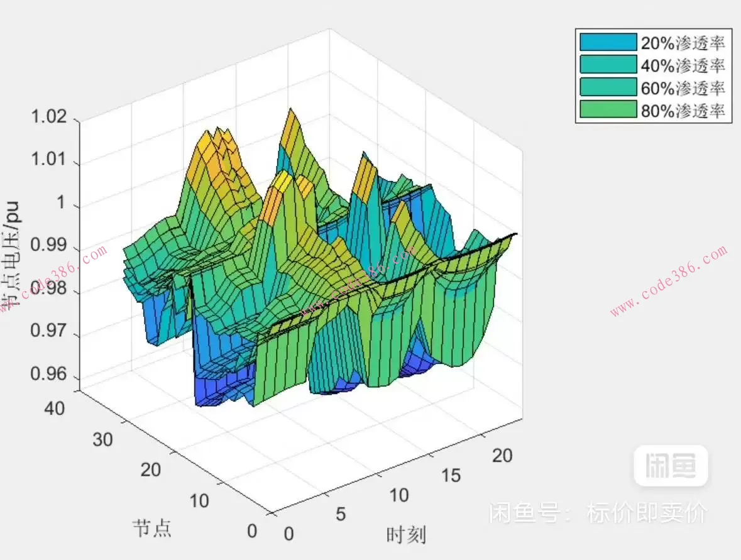Screen dimensions: 741x560
Task: Click the 0.97 voltage tick label
Action: click(48, 331)
